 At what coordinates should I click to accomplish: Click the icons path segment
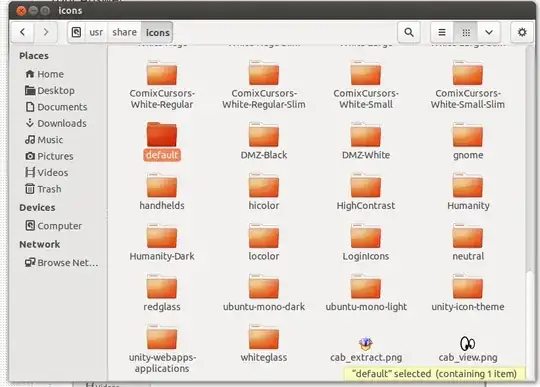pyautogui.click(x=157, y=32)
